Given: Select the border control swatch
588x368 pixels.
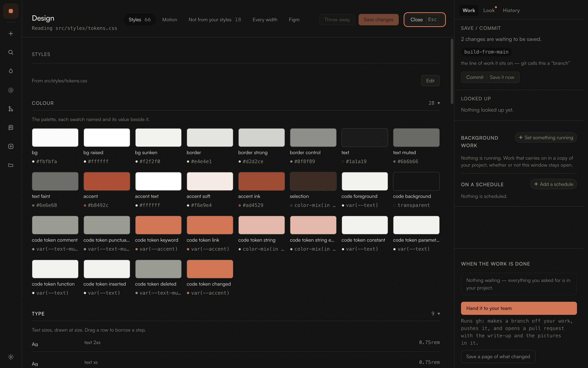Looking at the screenshot, I should point(313,138).
